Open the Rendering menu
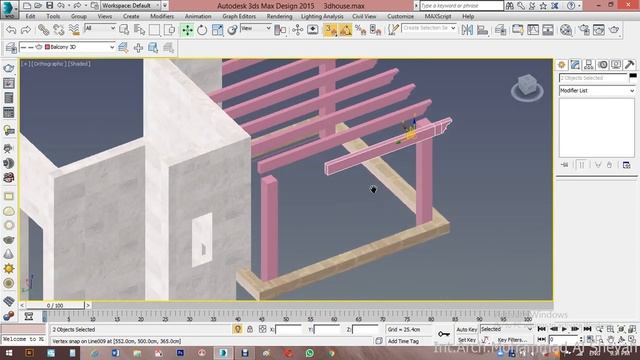This screenshot has height=360, width=640. (279, 16)
